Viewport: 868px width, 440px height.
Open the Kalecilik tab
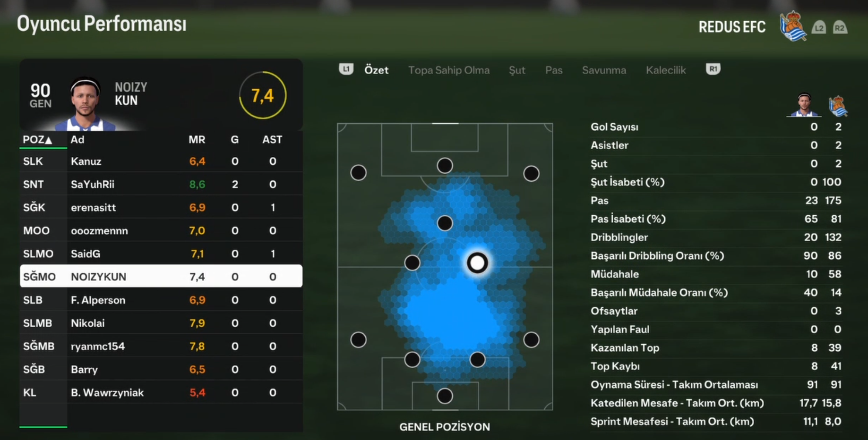[666, 70]
